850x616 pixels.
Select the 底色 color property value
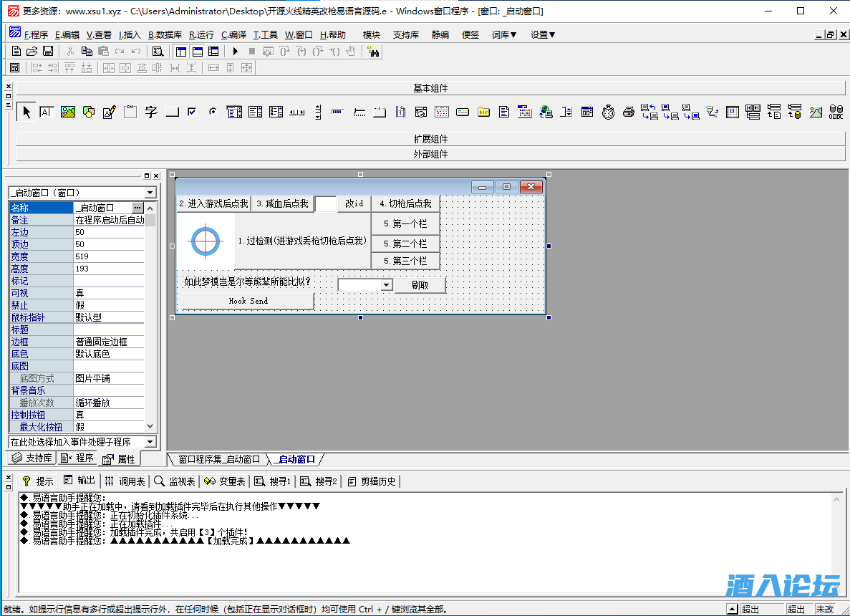pos(109,354)
